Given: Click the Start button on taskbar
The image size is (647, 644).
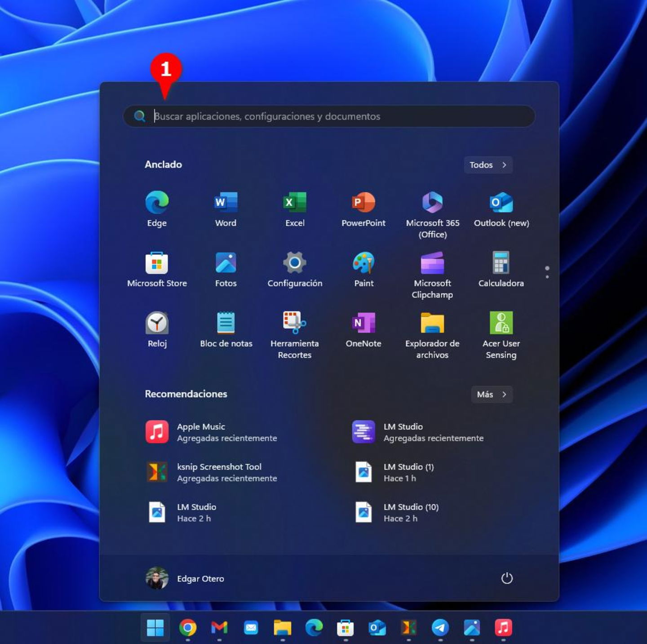Looking at the screenshot, I should (155, 627).
